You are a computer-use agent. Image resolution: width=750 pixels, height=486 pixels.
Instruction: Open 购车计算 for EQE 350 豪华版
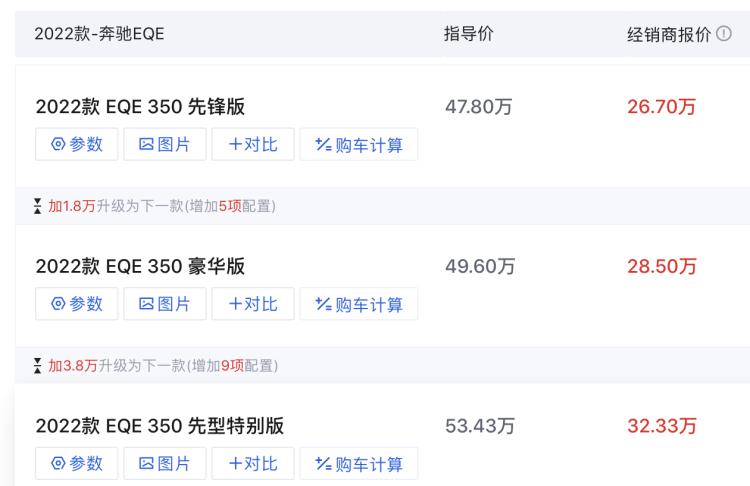(358, 304)
